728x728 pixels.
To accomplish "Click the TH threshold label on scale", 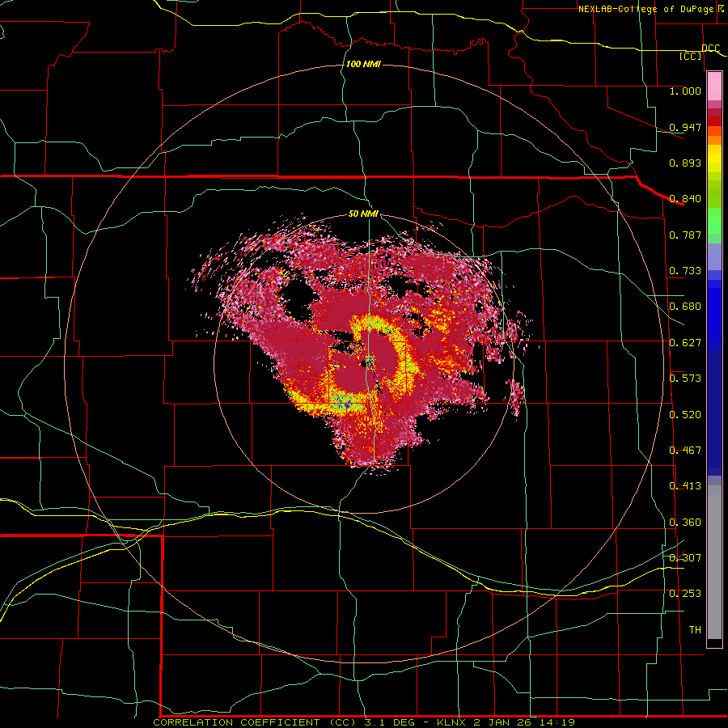I will 695,630.
